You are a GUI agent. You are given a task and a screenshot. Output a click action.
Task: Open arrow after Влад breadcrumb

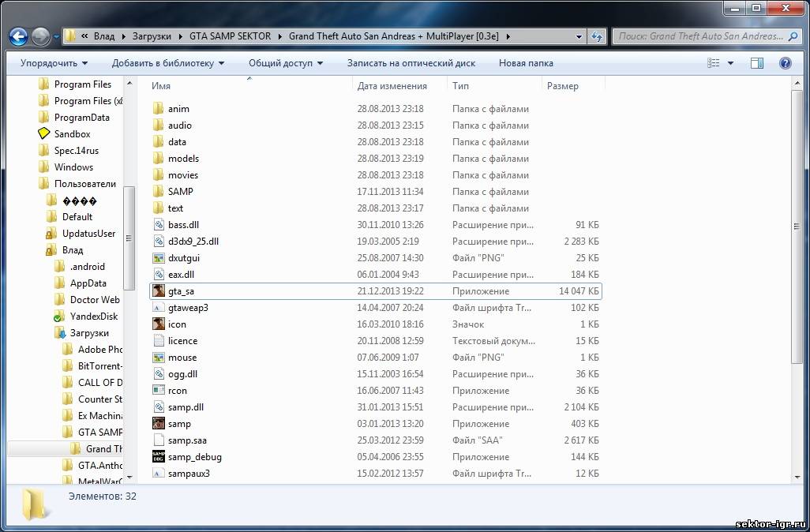tap(124, 36)
